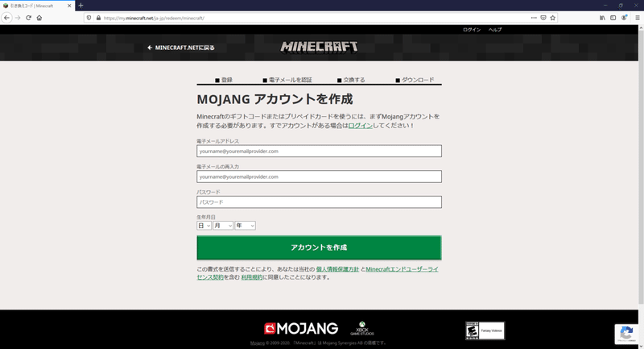Open the year (年) dropdown
The height and width of the screenshot is (349, 644).
(x=246, y=225)
